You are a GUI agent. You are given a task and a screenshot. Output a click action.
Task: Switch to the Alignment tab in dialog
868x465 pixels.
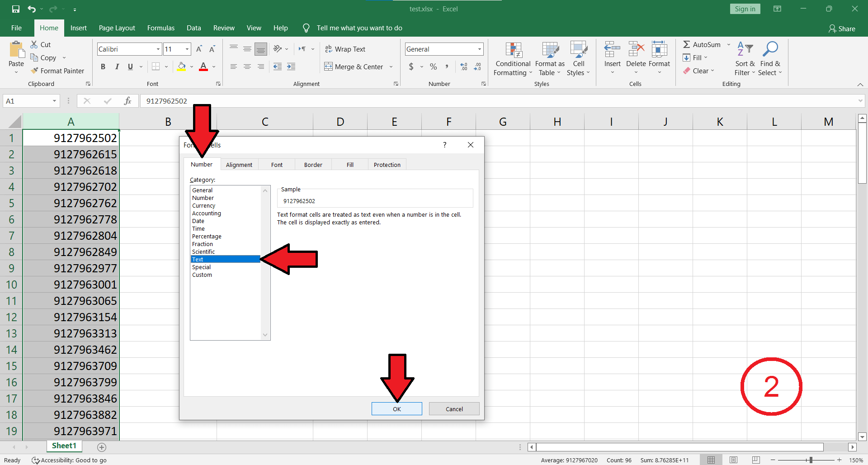pyautogui.click(x=239, y=165)
